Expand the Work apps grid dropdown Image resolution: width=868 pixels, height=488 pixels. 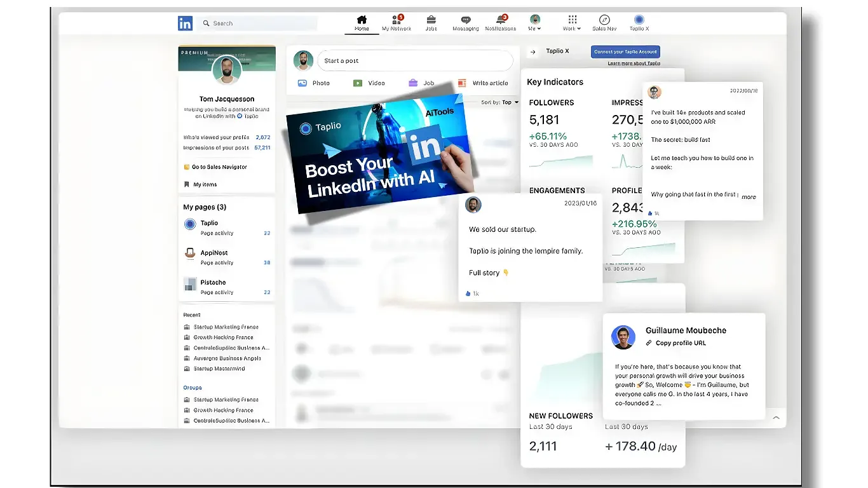pyautogui.click(x=572, y=24)
